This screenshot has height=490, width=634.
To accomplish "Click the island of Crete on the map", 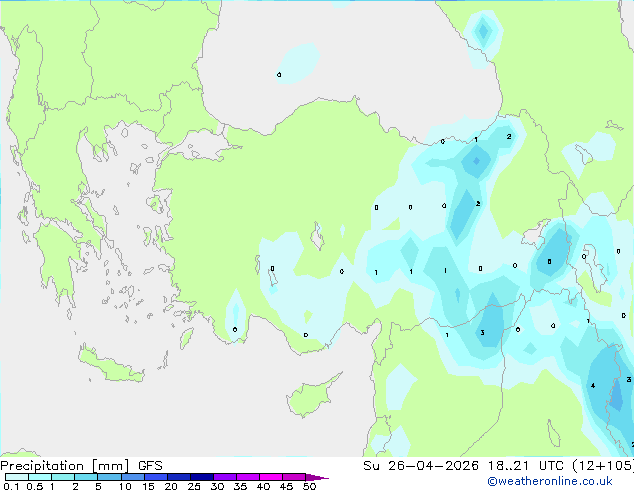I will (x=111, y=365).
